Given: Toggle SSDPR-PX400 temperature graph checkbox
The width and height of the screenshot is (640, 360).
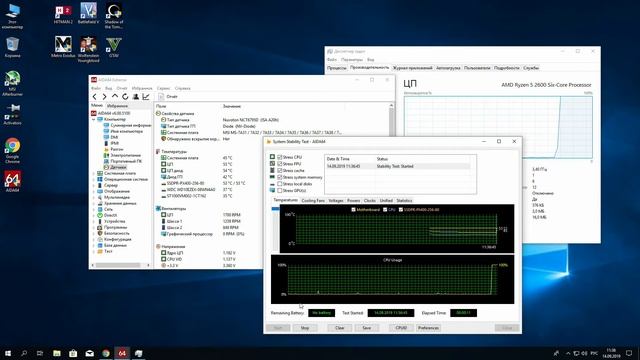Looking at the screenshot, I should 401,210.
